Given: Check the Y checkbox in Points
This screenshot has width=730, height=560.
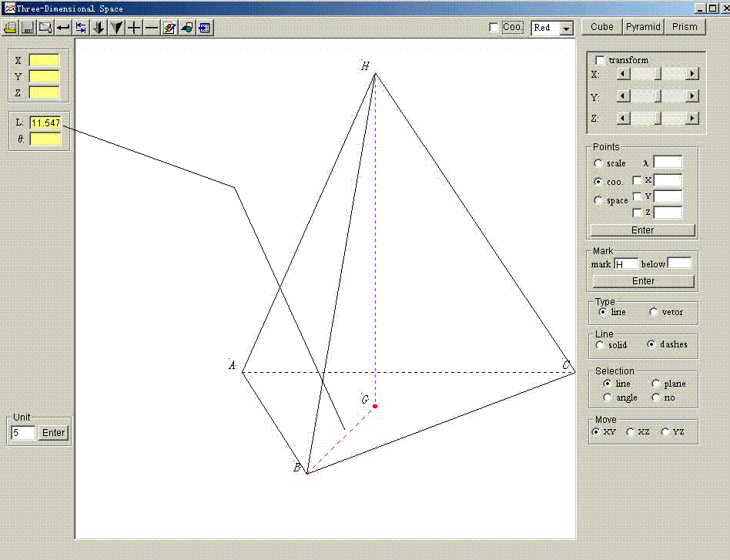Looking at the screenshot, I should tap(637, 196).
